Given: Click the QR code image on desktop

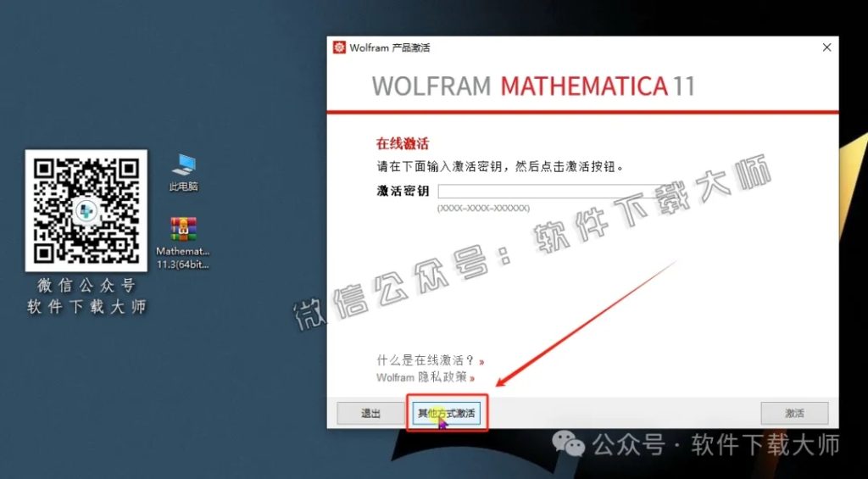Looking at the screenshot, I should [86, 210].
